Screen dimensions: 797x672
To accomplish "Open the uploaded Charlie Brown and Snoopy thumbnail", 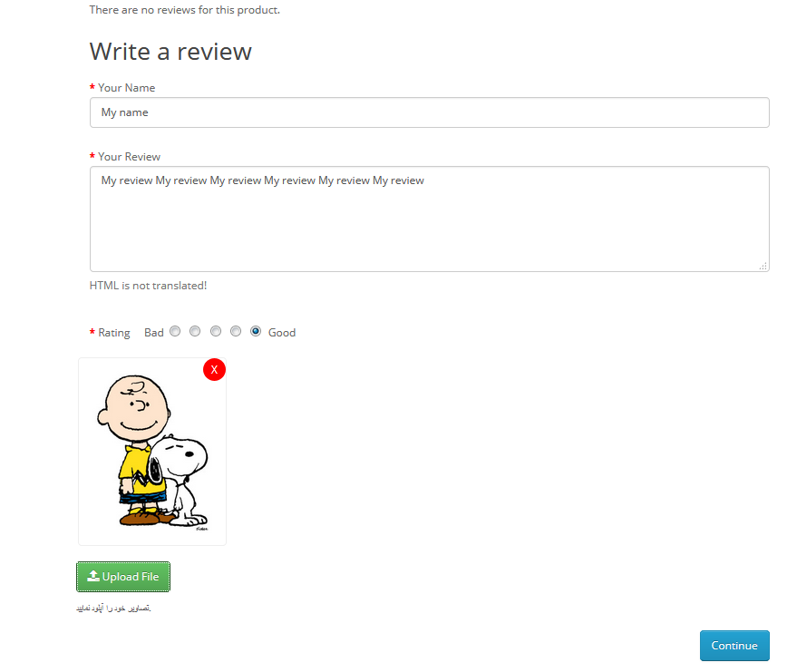I will 152,452.
